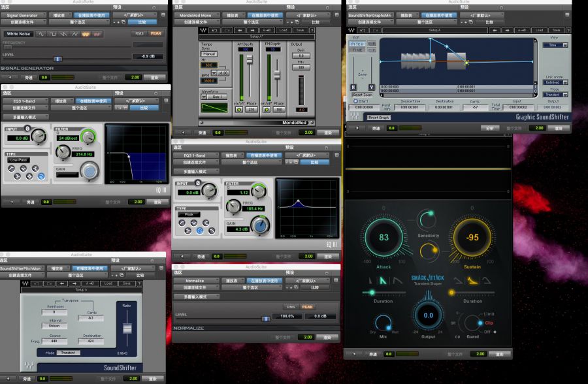Click White Noise button in Signal Generator

pos(18,34)
